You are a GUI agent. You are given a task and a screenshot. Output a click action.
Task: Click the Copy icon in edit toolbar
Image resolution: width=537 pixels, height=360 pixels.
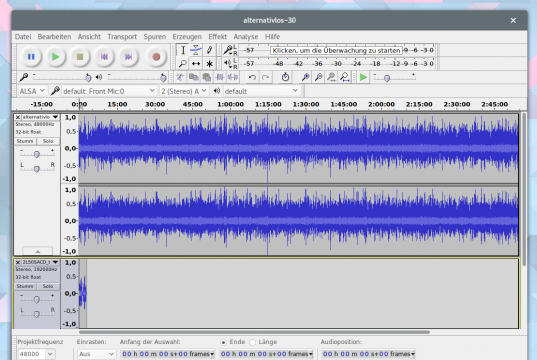tap(193, 77)
